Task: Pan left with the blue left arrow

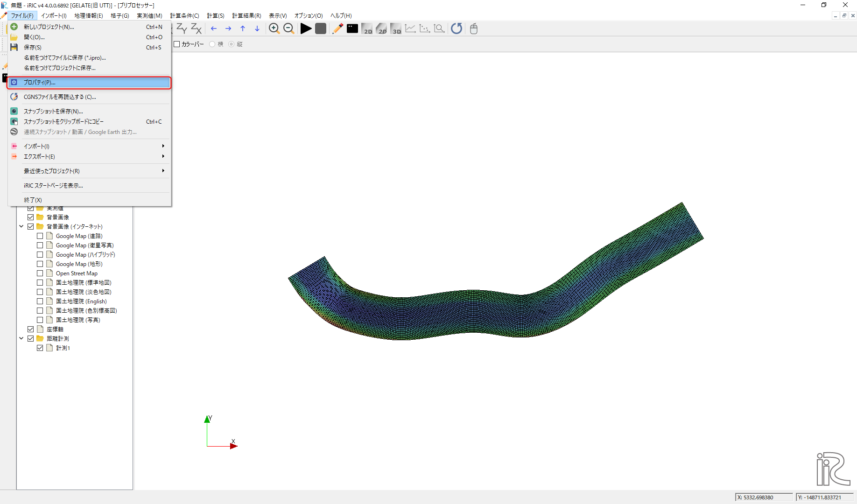Action: pos(214,28)
